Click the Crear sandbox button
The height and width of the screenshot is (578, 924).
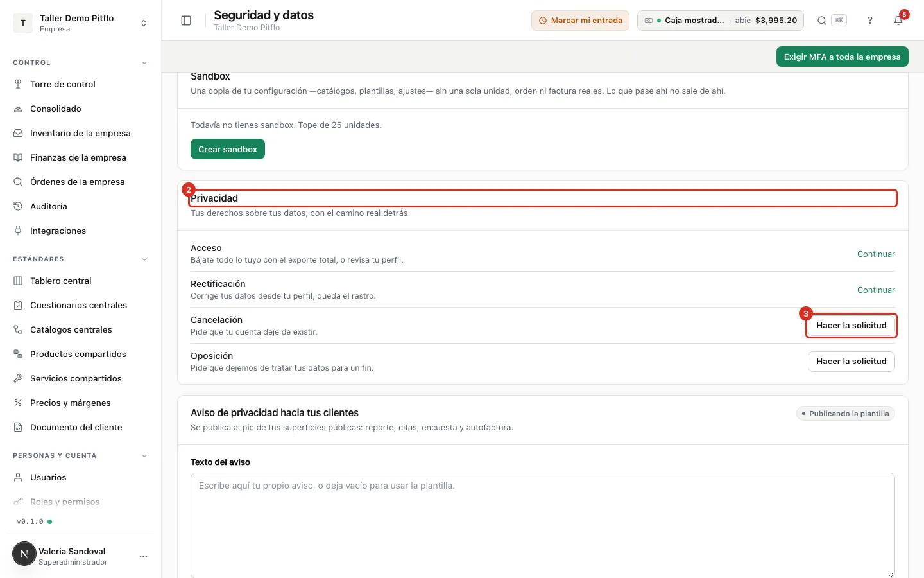tap(228, 149)
